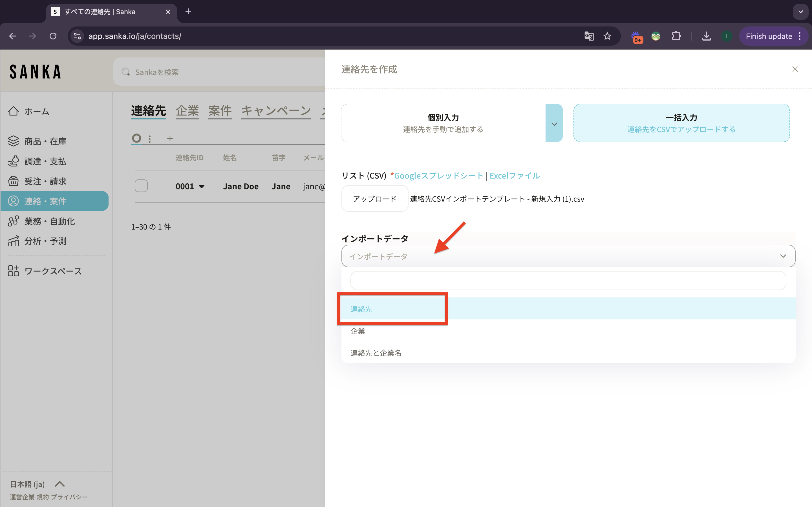Open the ワークスペース grid icon
The height and width of the screenshot is (507, 812).
pos(14,271)
